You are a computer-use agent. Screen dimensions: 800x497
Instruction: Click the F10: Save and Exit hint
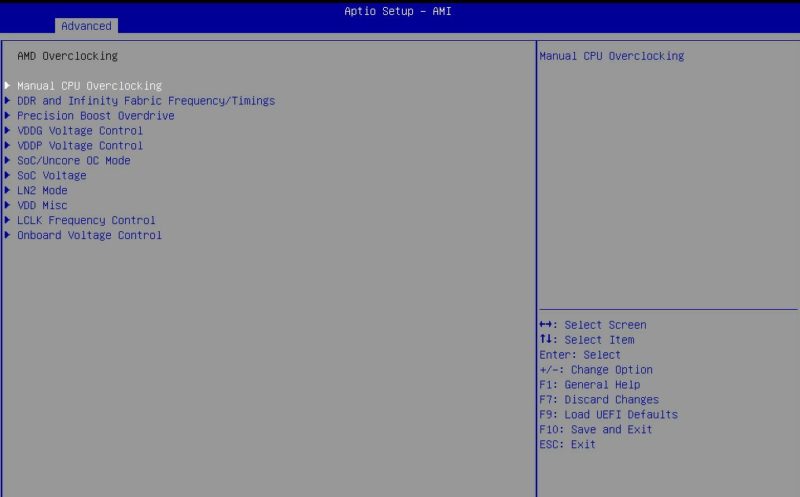click(x=596, y=429)
